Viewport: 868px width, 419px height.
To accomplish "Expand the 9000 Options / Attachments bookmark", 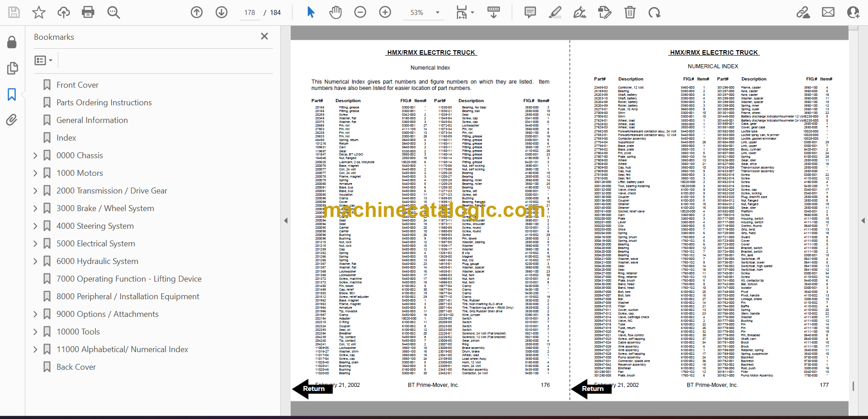I will [x=35, y=314].
